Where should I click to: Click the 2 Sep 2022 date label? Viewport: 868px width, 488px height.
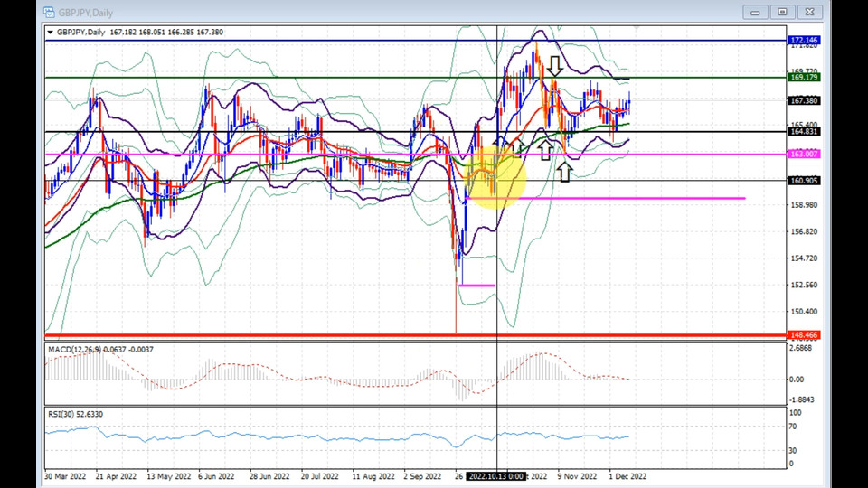(x=422, y=476)
